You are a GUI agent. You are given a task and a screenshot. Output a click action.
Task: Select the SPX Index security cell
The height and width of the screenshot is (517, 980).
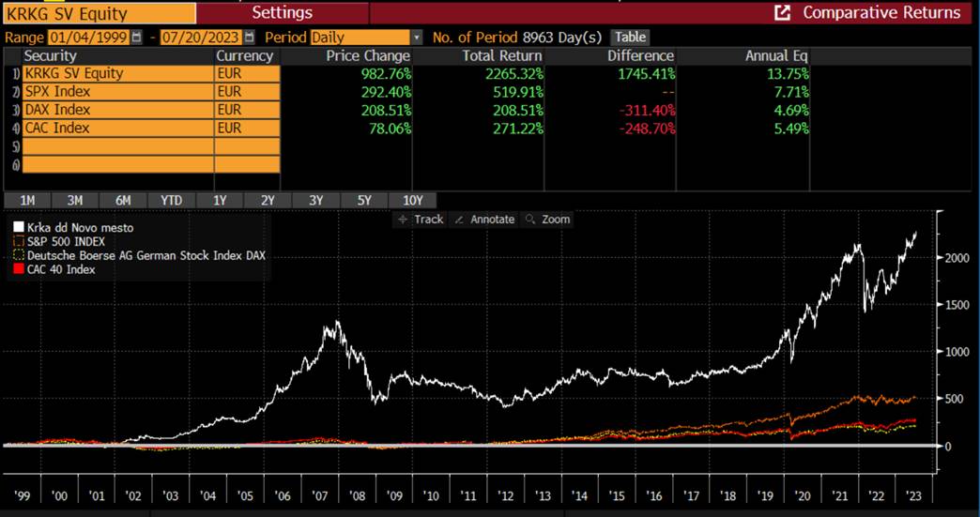tap(118, 92)
